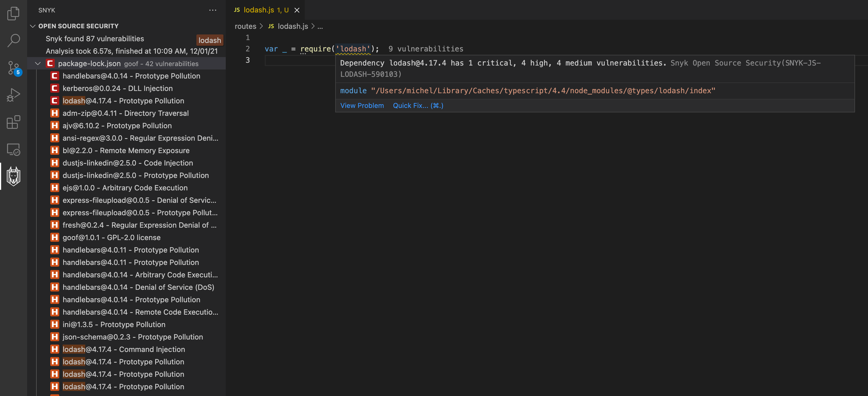Select lodash@4.17.4 Command Injection issue
The height and width of the screenshot is (396, 868).
click(127, 350)
